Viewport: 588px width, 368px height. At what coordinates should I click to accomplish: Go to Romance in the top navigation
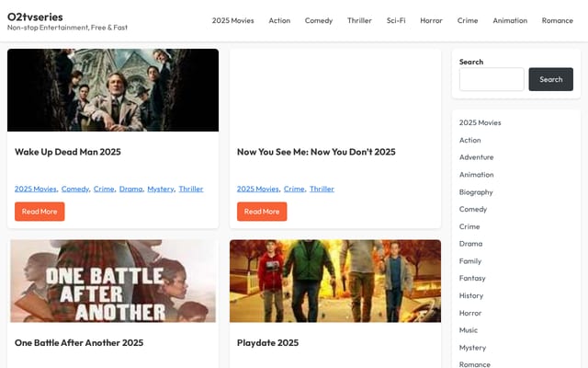(558, 20)
